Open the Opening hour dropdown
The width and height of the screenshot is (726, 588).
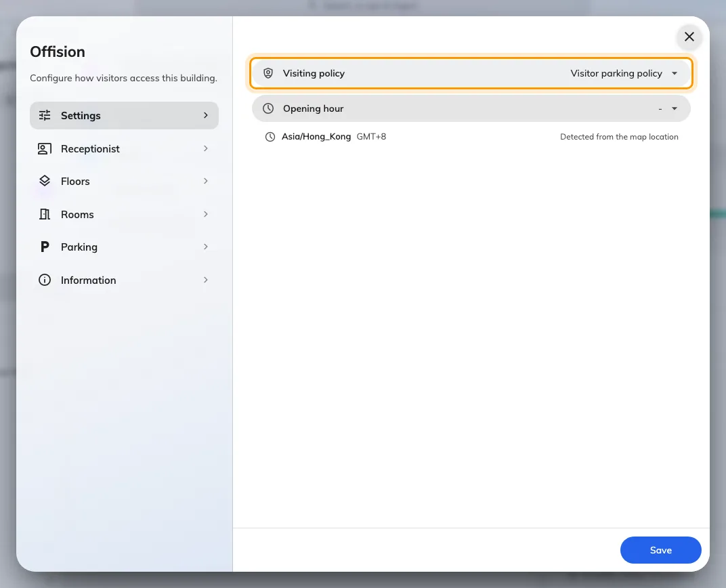click(471, 108)
